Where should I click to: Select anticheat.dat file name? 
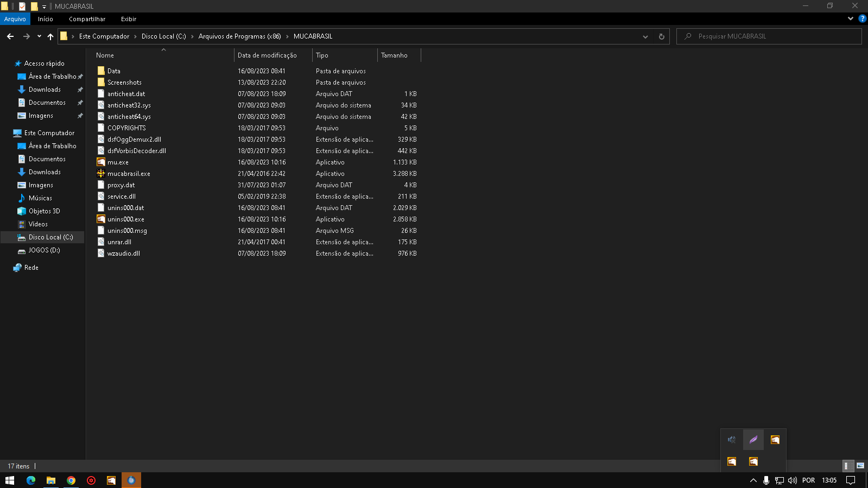[x=126, y=94]
